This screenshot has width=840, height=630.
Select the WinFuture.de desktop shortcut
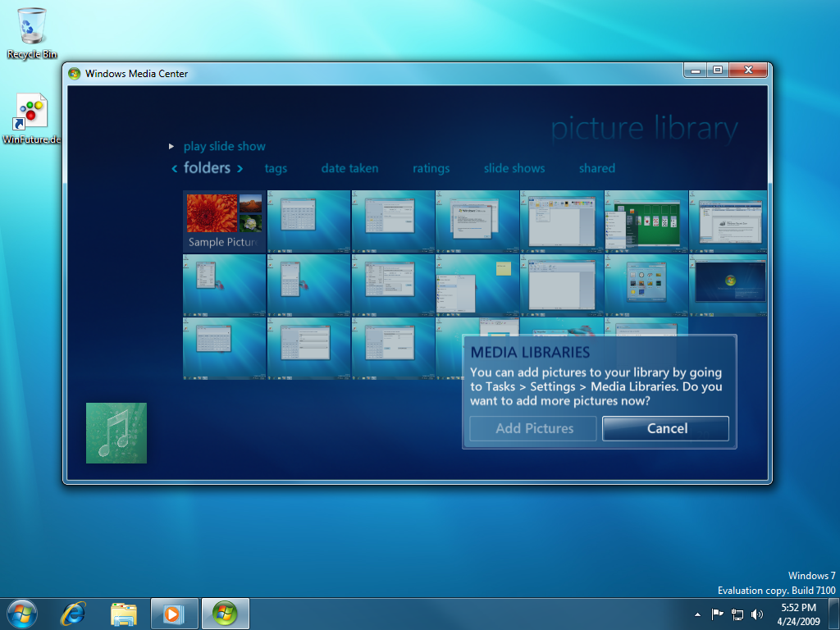32,119
